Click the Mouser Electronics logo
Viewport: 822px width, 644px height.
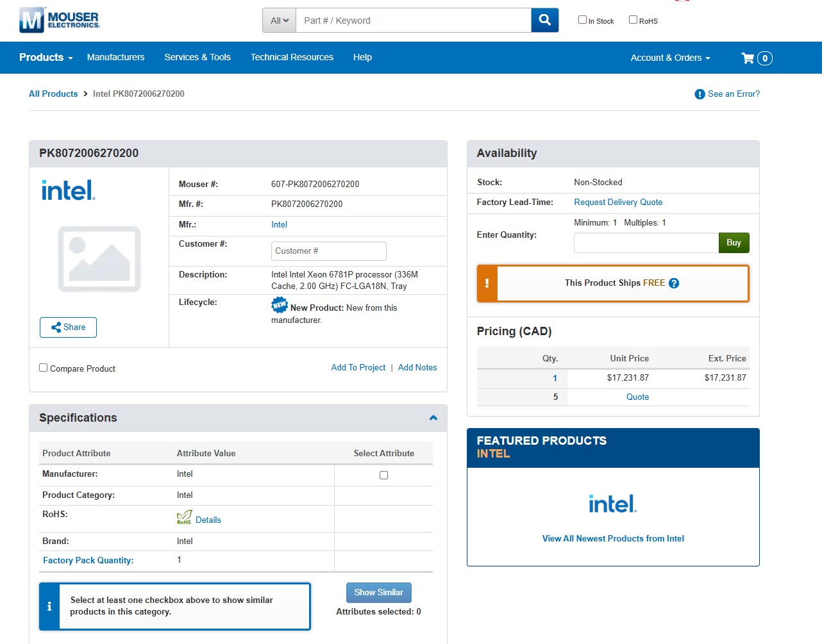pos(60,20)
